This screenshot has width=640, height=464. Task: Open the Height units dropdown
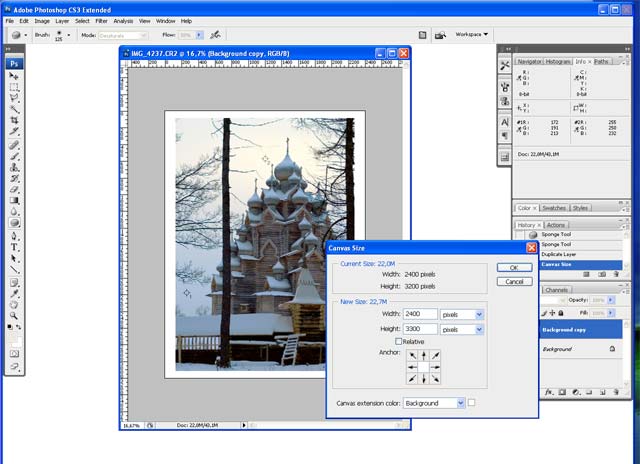(x=479, y=329)
